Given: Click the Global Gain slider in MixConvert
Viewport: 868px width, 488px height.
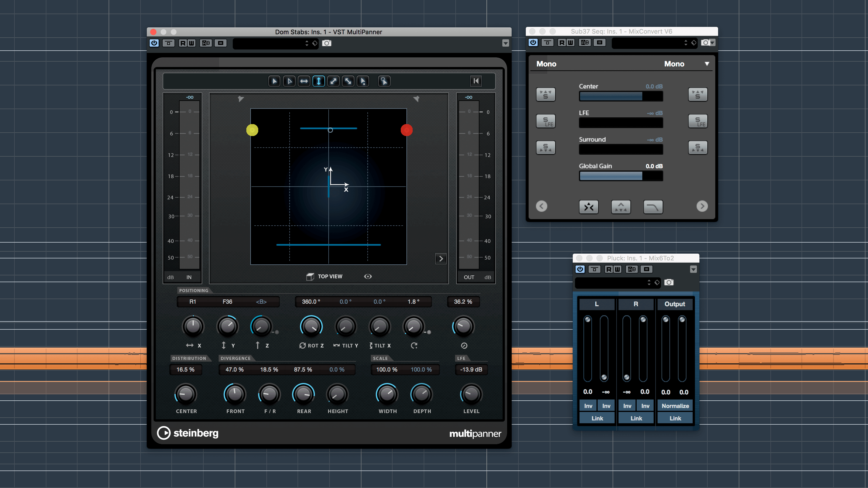Looking at the screenshot, I should [x=621, y=176].
